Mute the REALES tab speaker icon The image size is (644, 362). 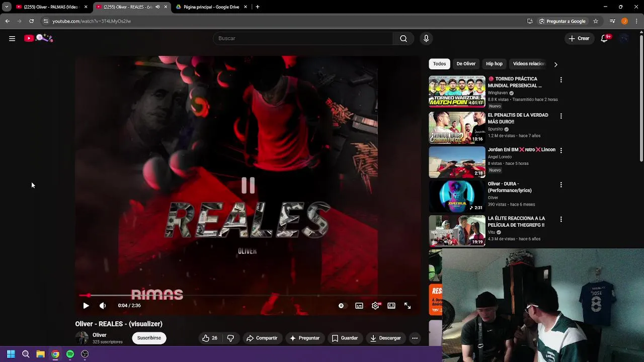pos(157,7)
